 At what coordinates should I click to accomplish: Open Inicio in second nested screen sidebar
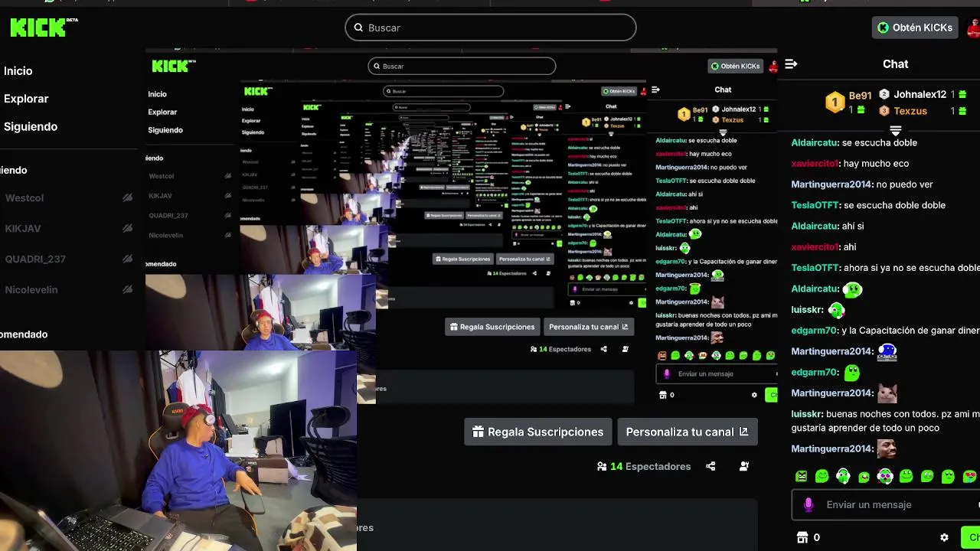[x=157, y=94]
